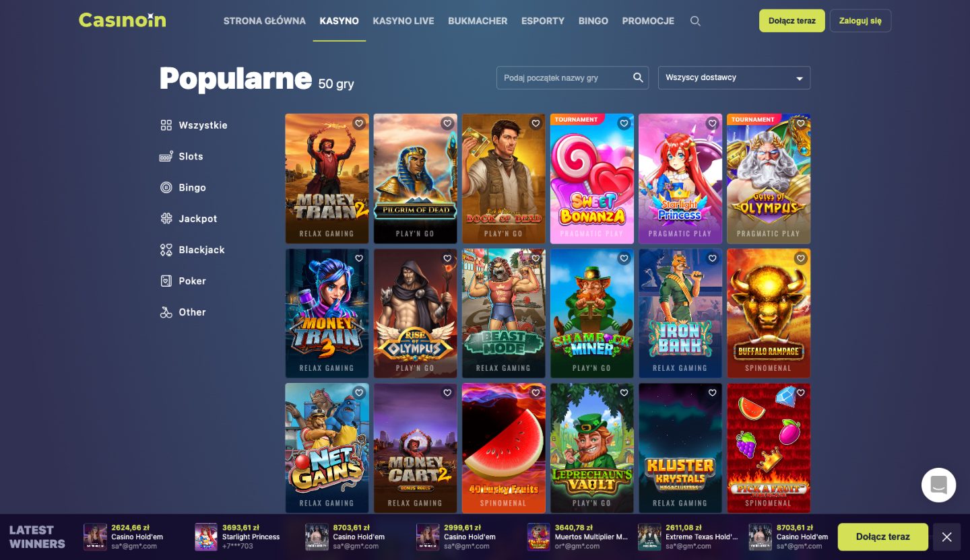Image resolution: width=970 pixels, height=560 pixels.
Task: Expand the Wszyscy dostawcy provider dropdown
Action: [x=734, y=77]
